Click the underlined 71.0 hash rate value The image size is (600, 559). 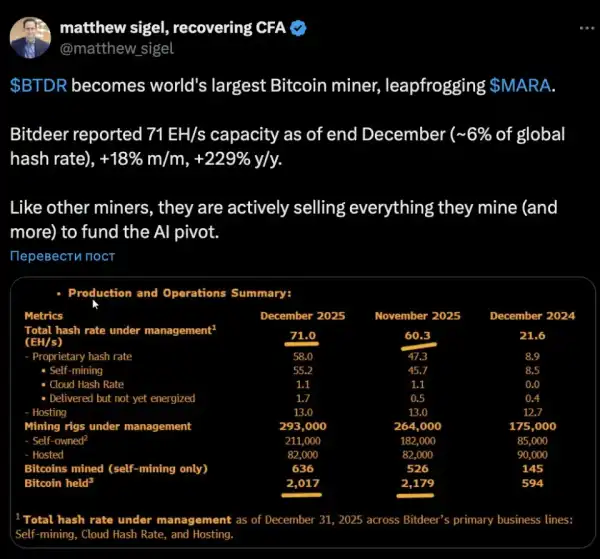click(x=302, y=336)
